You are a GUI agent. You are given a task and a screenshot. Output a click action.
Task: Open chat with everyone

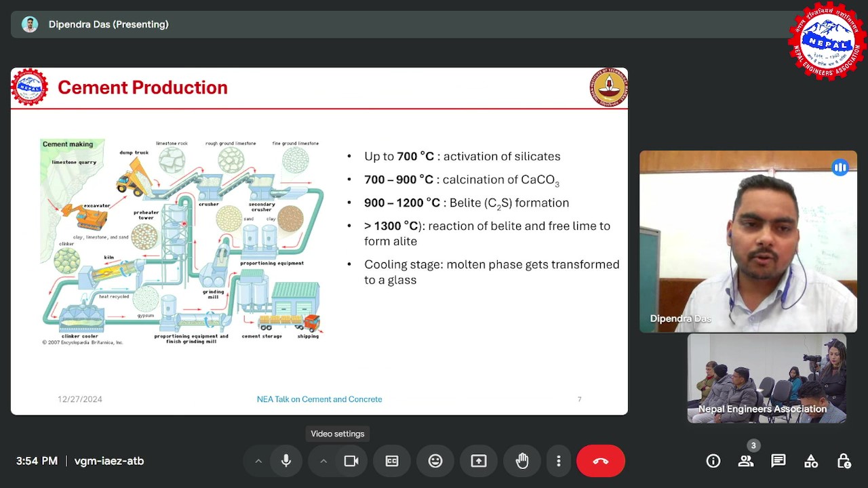778,461
